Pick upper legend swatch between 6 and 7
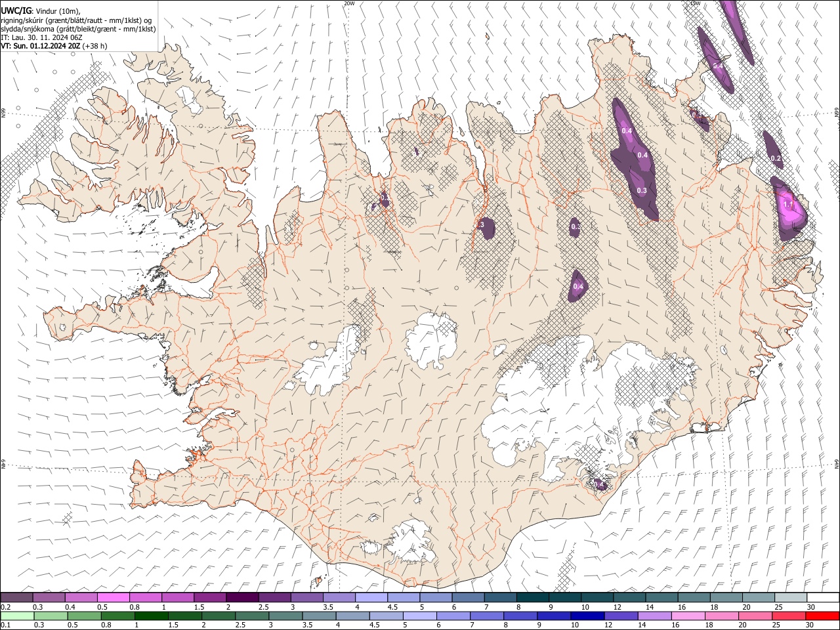 (x=469, y=597)
